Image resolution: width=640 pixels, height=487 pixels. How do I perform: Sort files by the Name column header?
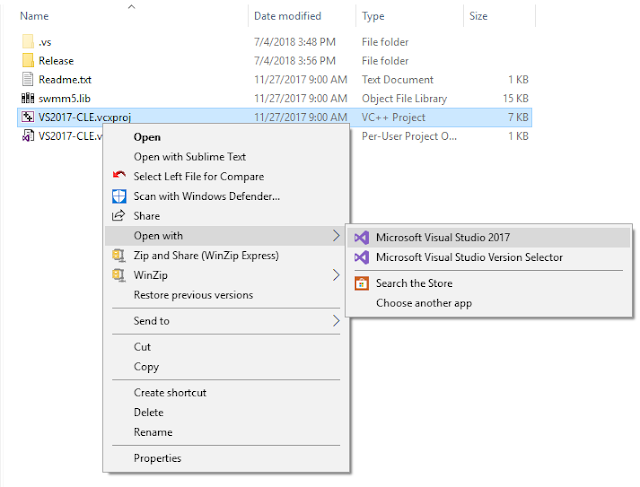[35, 16]
